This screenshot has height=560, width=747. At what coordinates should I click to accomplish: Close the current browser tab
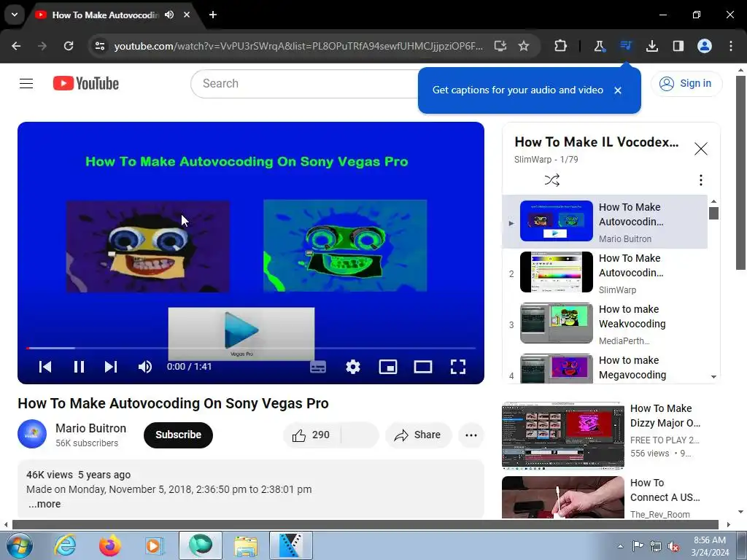click(187, 15)
